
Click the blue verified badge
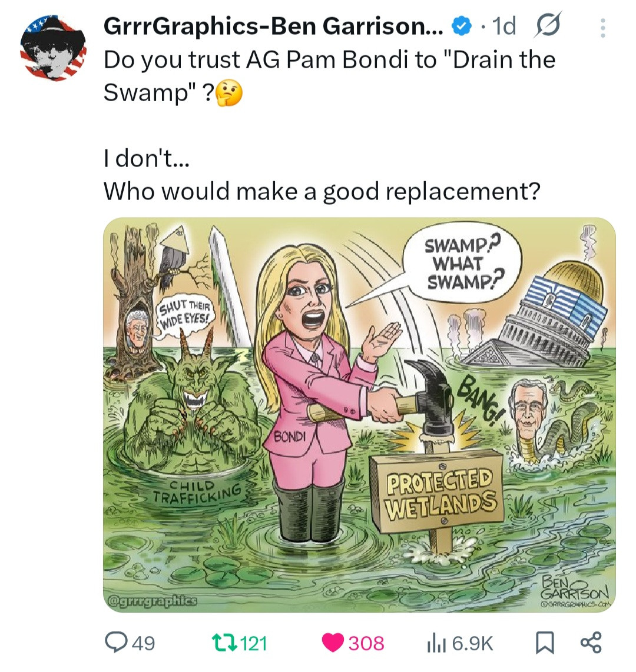461,26
